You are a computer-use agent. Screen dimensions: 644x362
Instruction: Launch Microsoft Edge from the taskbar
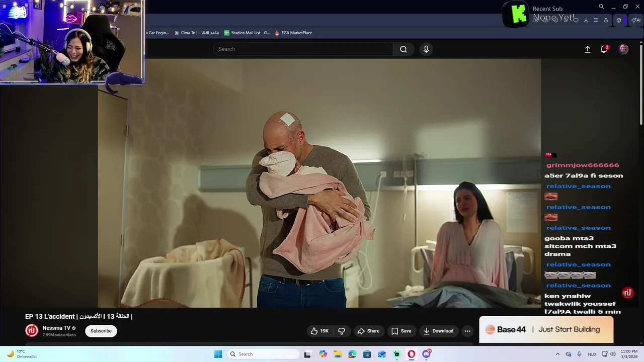tap(352, 354)
